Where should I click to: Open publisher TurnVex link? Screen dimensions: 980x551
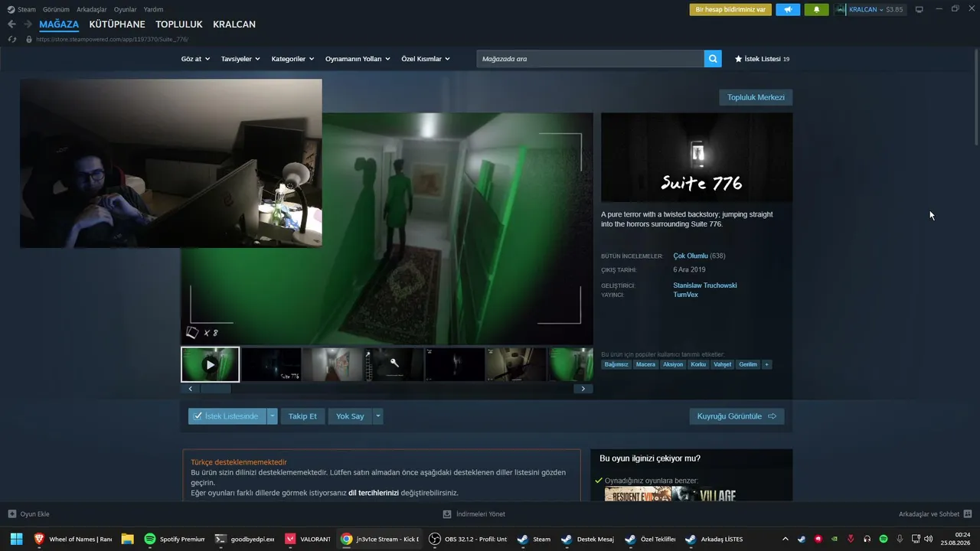[x=685, y=295]
